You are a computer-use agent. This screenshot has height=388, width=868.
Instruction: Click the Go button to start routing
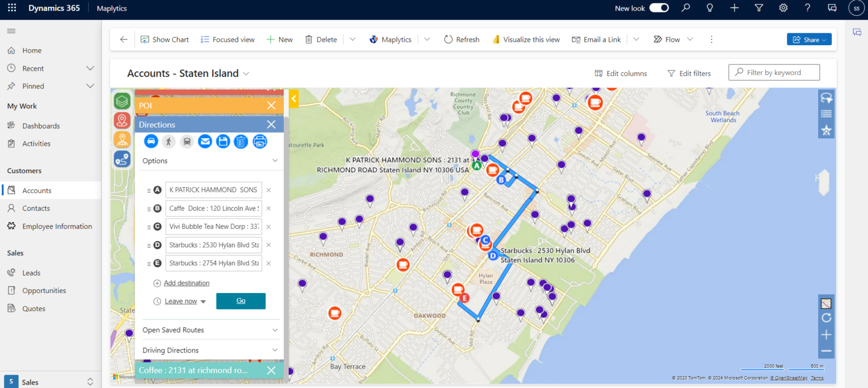click(241, 301)
